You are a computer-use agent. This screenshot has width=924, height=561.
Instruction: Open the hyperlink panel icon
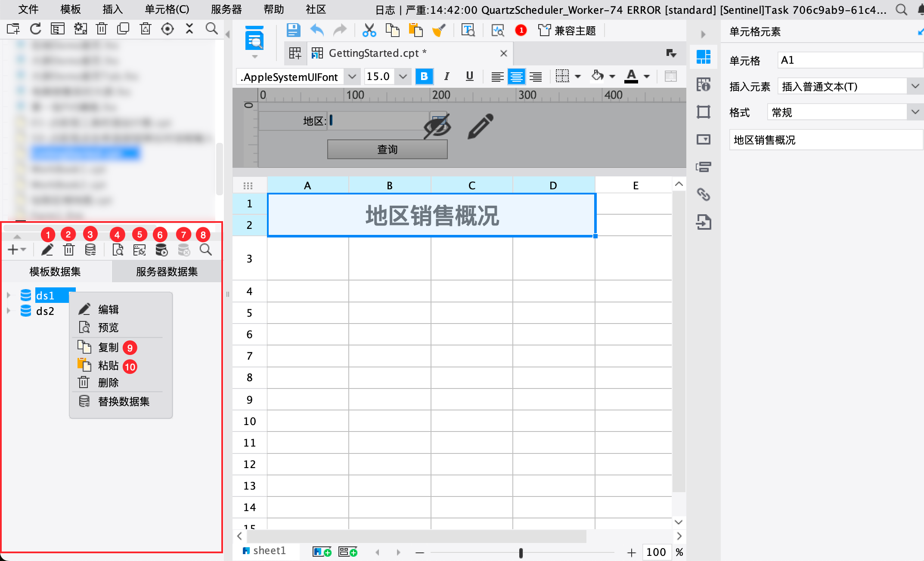click(704, 195)
